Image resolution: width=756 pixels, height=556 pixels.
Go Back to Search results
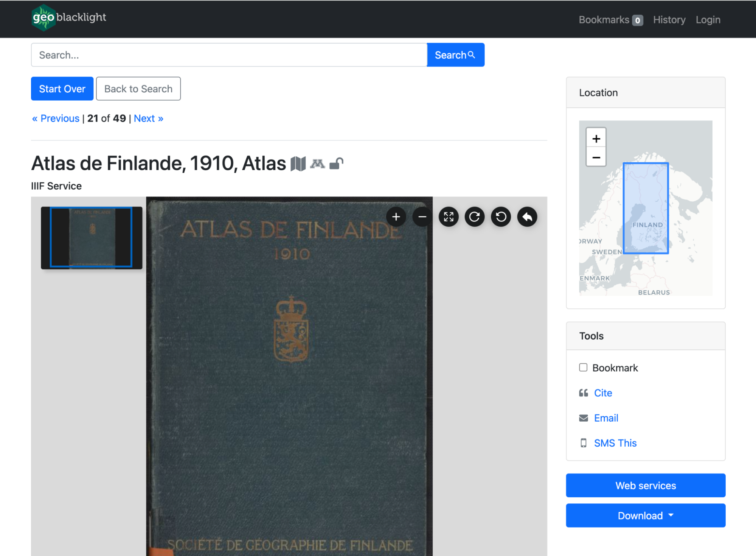(138, 89)
